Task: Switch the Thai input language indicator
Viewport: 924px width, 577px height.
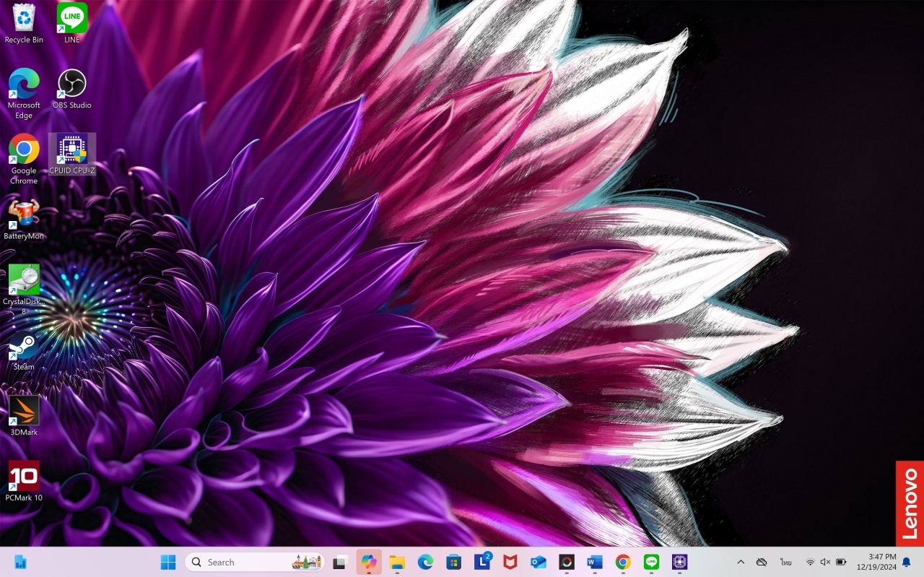Action: click(x=786, y=562)
